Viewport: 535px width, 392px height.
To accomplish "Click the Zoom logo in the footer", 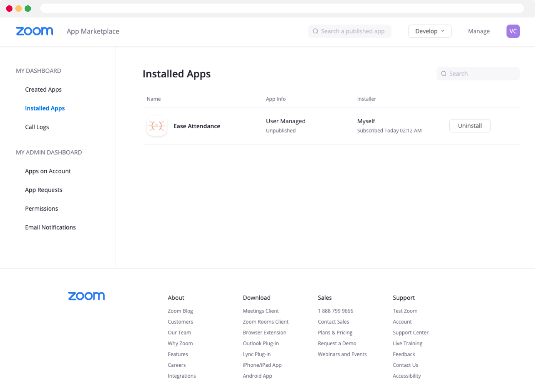I will [x=86, y=296].
